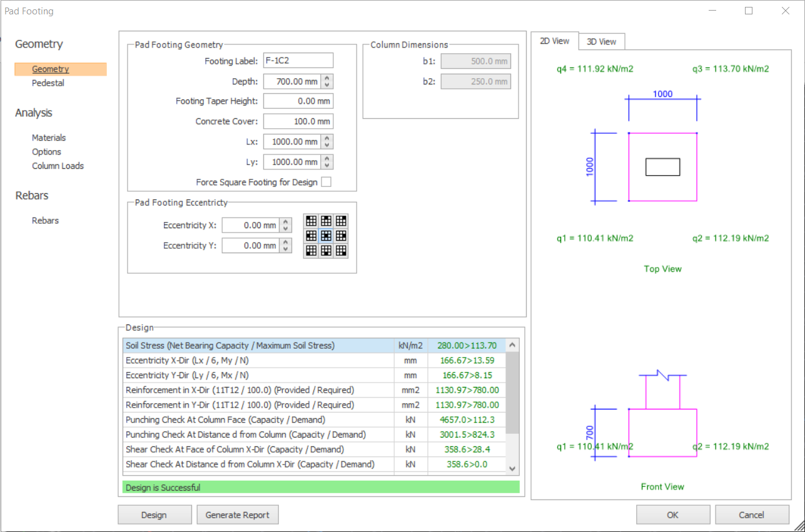This screenshot has width=805, height=532.
Task: Select bottom-left column alignment grid icon
Action: [311, 251]
